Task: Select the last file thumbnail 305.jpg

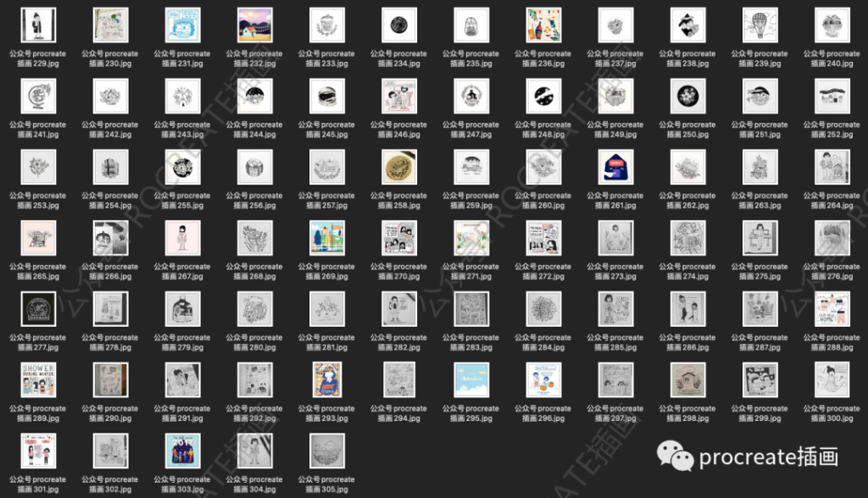Action: pos(327,451)
